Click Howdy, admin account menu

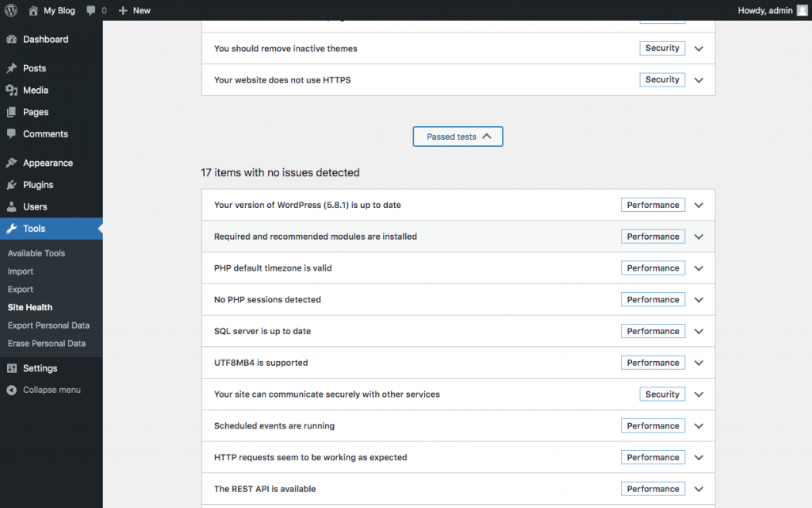[765, 10]
